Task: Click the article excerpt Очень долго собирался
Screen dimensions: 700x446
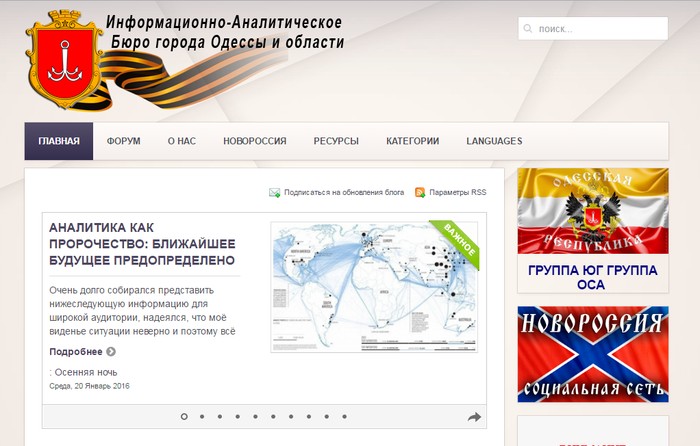Action: tap(143, 311)
